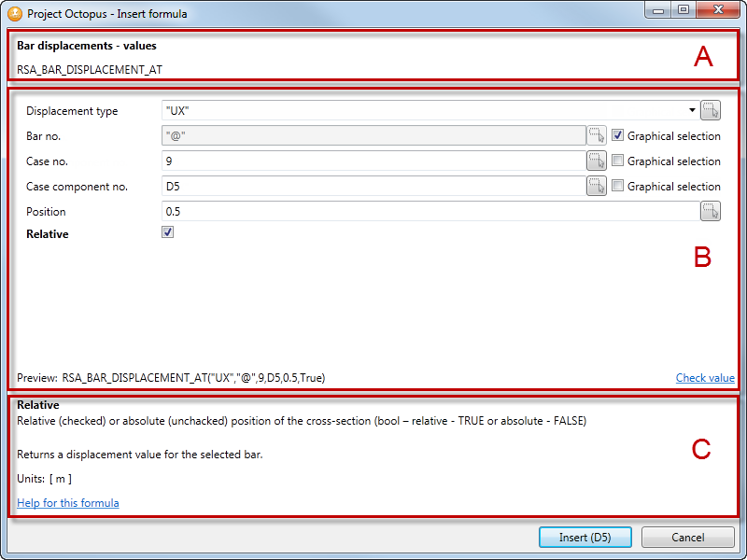The height and width of the screenshot is (560, 747).
Task: Open Help for this formula link
Action: tap(67, 503)
